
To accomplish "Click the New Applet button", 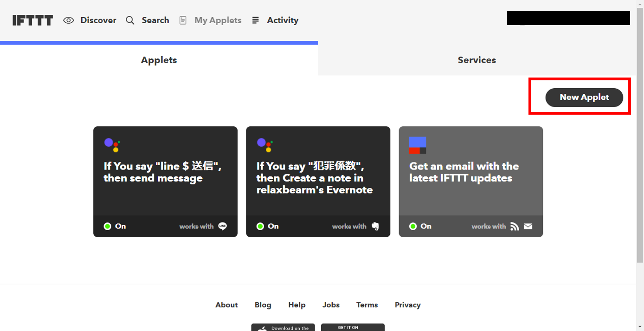I will pyautogui.click(x=584, y=97).
